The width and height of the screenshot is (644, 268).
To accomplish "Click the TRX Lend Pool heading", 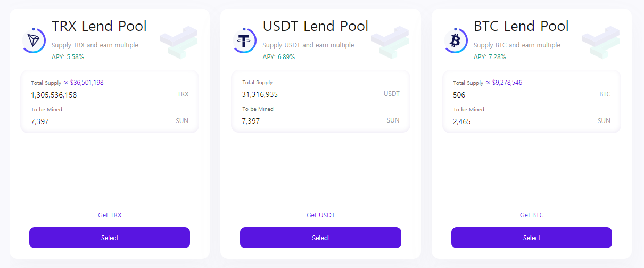I will click(x=99, y=26).
